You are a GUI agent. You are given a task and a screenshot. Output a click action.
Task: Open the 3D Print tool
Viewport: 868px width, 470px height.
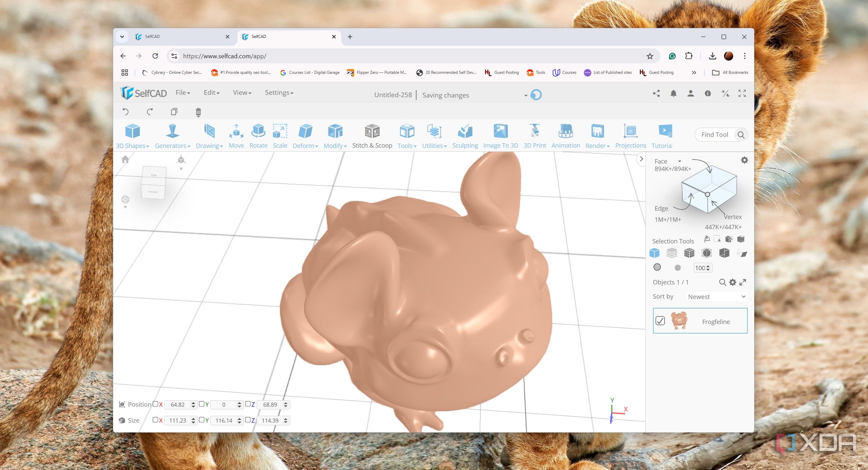(x=534, y=136)
